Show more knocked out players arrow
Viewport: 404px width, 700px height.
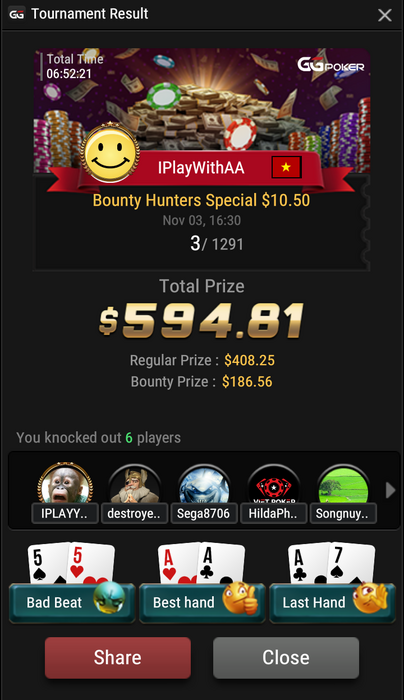pos(390,490)
